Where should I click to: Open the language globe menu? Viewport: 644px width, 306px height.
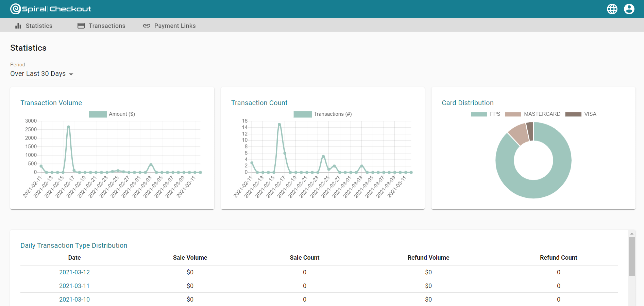click(612, 9)
